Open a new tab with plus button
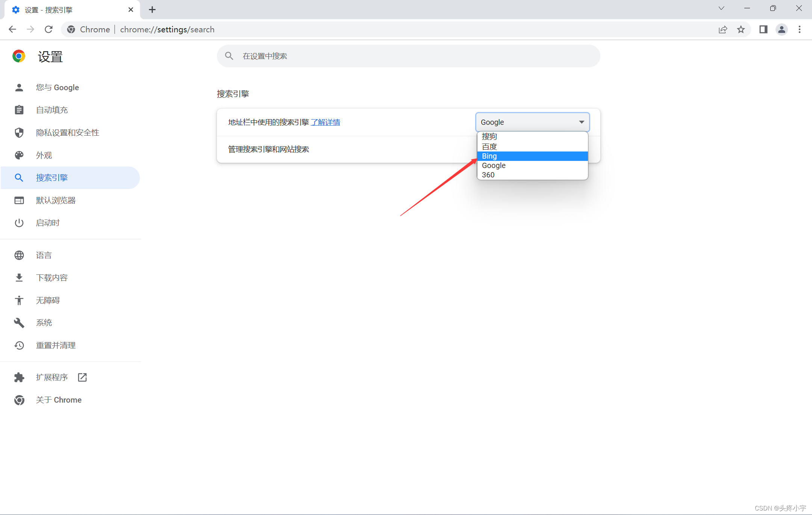The image size is (812, 515). pos(152,10)
